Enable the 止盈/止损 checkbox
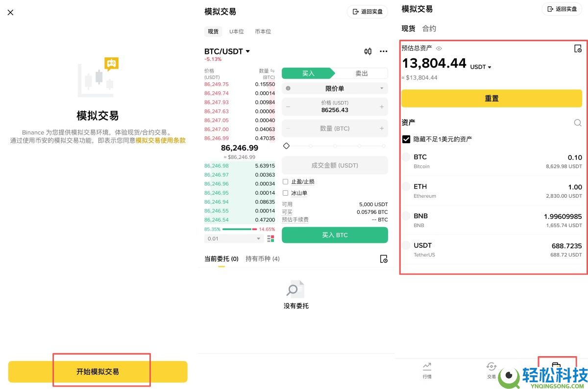The image size is (588, 389). pos(285,181)
